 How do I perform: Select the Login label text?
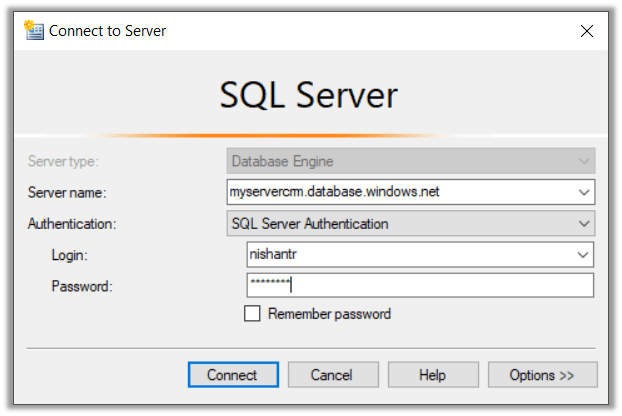coord(70,256)
